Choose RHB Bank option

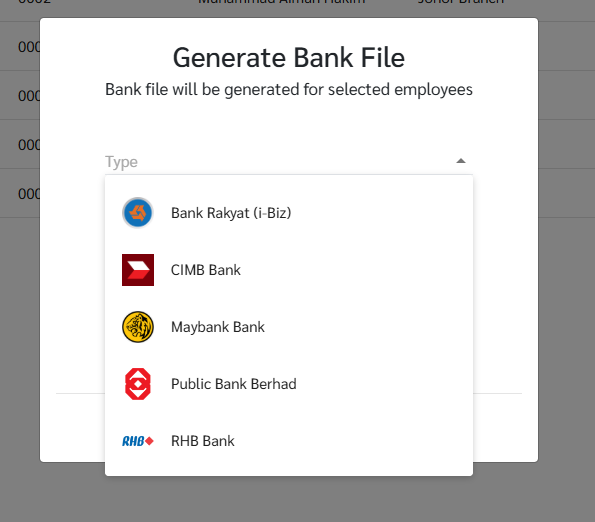[289, 441]
